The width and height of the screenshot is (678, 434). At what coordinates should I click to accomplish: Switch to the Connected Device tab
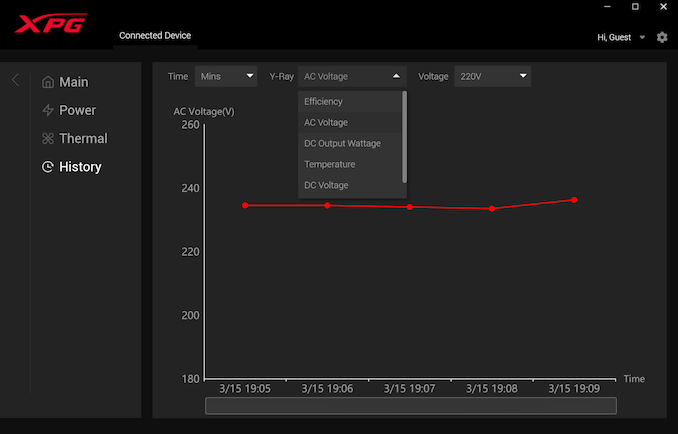(155, 36)
